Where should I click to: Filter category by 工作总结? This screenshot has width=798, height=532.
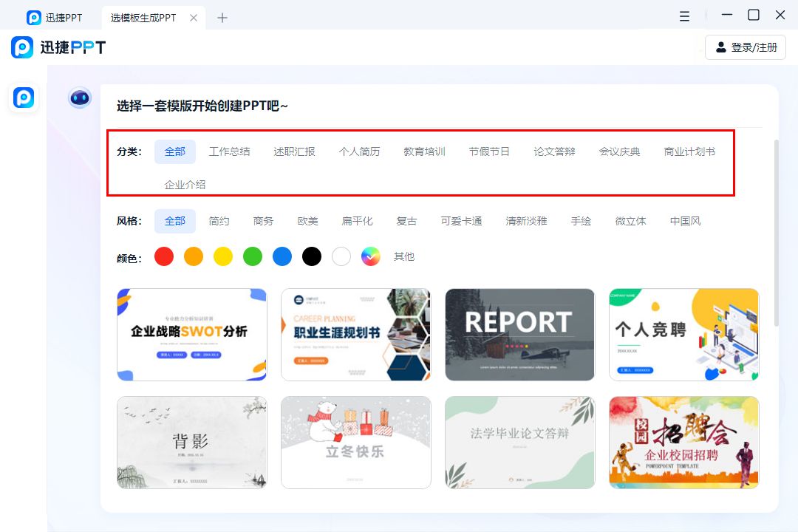coord(230,151)
